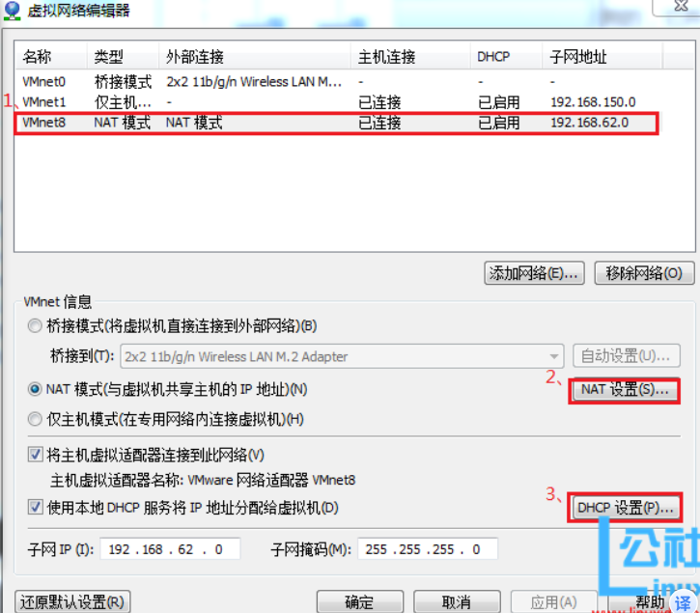
Task: Click 移除网络(O) button
Action: (x=644, y=273)
